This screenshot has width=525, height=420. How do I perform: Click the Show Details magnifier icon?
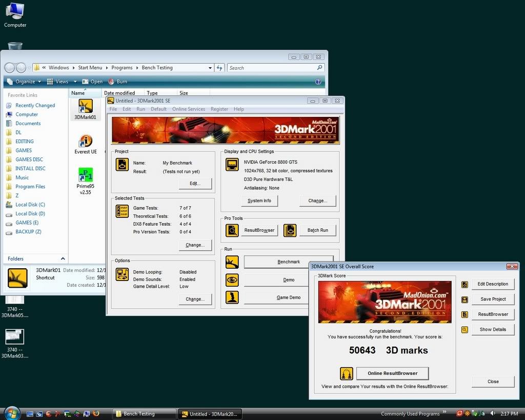pos(465,330)
